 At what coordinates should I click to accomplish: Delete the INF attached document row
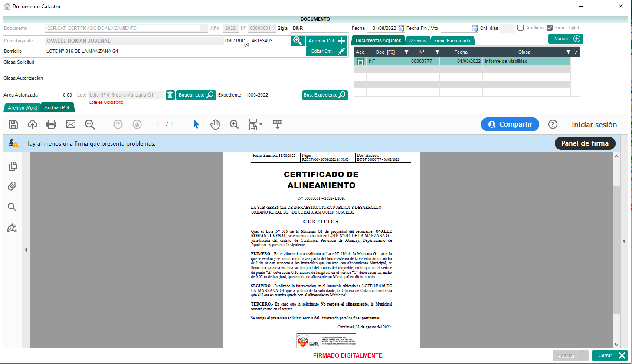[x=360, y=62]
